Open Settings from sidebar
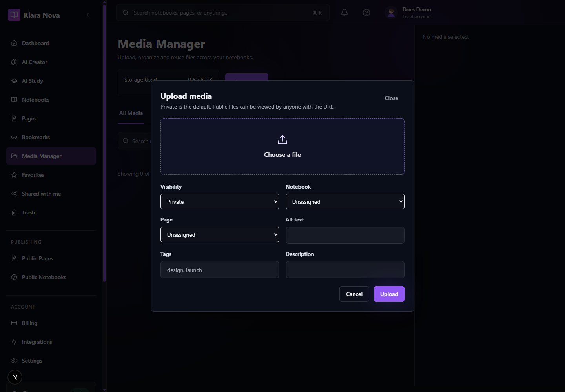The width and height of the screenshot is (565, 392). point(51,361)
